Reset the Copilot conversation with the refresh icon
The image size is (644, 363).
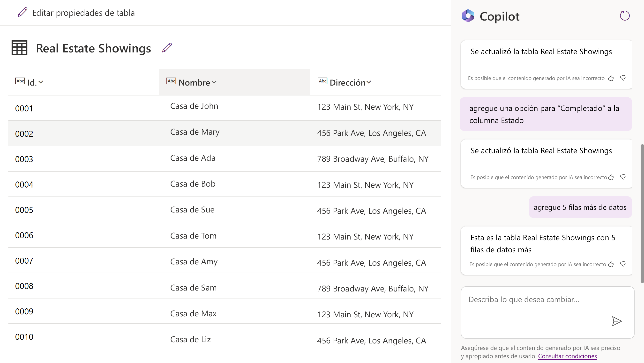tap(624, 16)
